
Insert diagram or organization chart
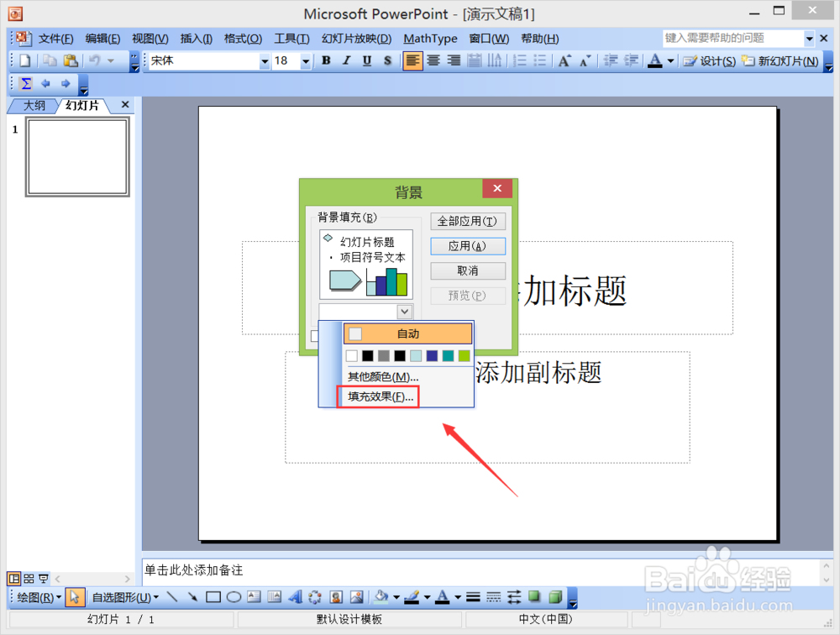point(315,597)
